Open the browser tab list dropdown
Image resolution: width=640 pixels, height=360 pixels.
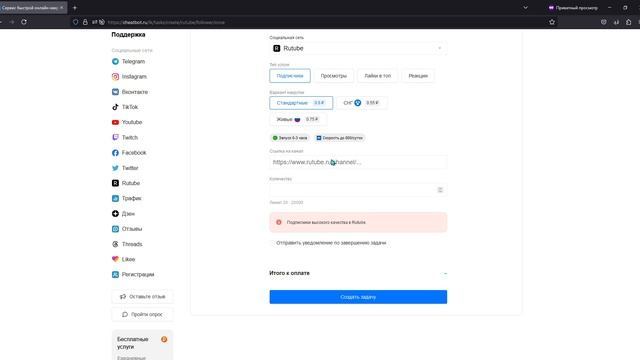[x=525, y=8]
